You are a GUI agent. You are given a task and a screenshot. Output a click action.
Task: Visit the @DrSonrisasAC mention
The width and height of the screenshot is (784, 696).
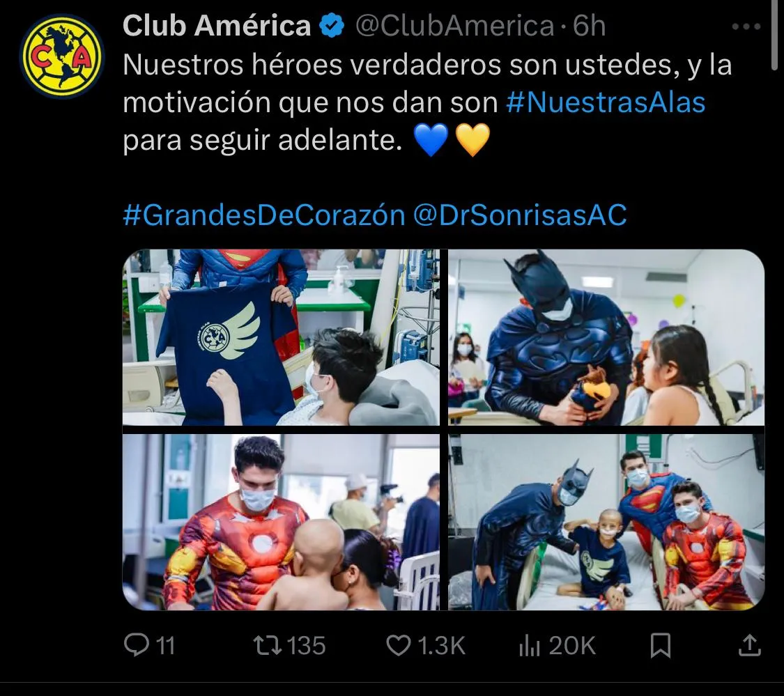(520, 215)
